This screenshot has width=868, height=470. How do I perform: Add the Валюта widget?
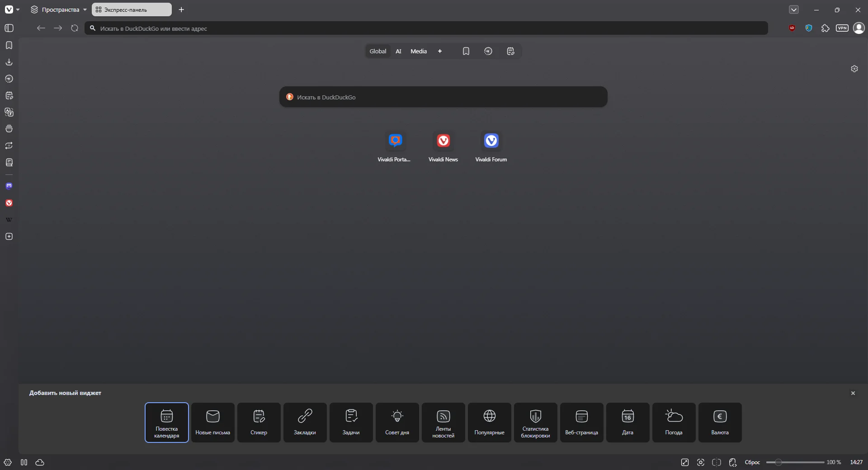click(x=720, y=423)
